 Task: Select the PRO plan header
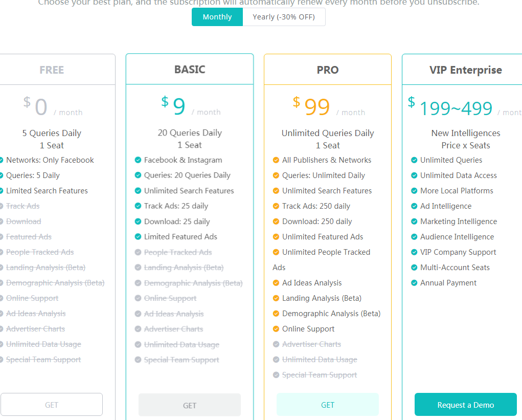(x=328, y=70)
